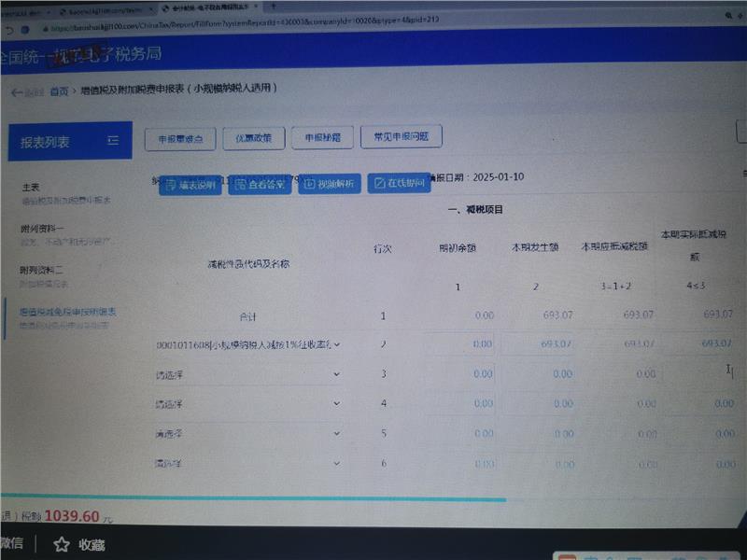Open 视频解析 video explanation
This screenshot has height=560, width=747.
click(x=329, y=185)
